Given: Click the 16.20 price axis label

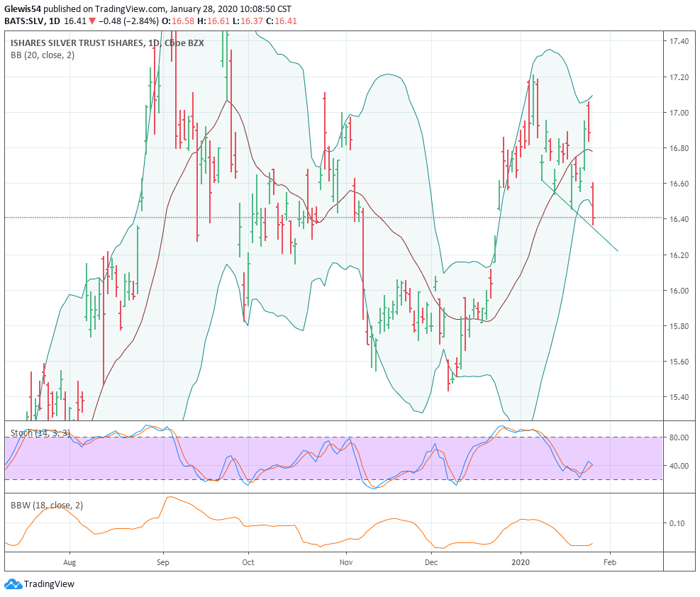Looking at the screenshot, I should click(679, 255).
